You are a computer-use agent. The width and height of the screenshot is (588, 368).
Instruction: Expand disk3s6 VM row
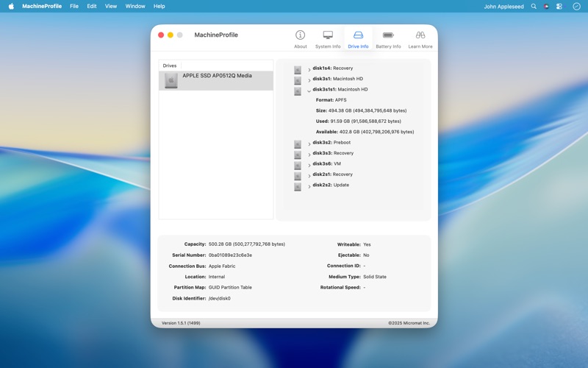[x=309, y=165]
